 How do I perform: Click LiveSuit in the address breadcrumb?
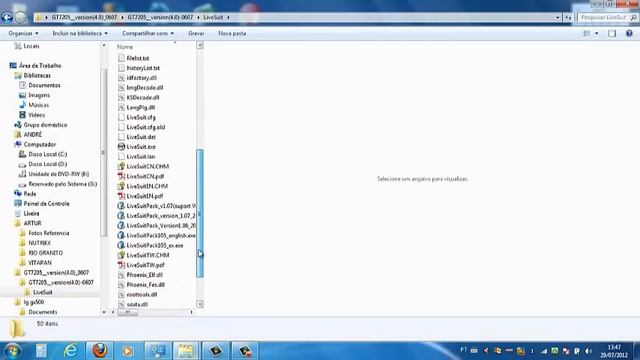click(x=213, y=18)
